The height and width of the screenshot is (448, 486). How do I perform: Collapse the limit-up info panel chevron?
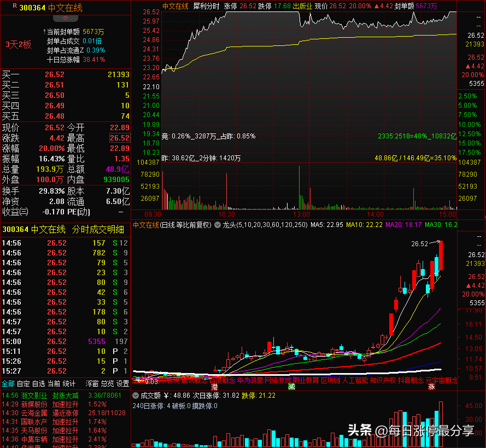[66, 18]
